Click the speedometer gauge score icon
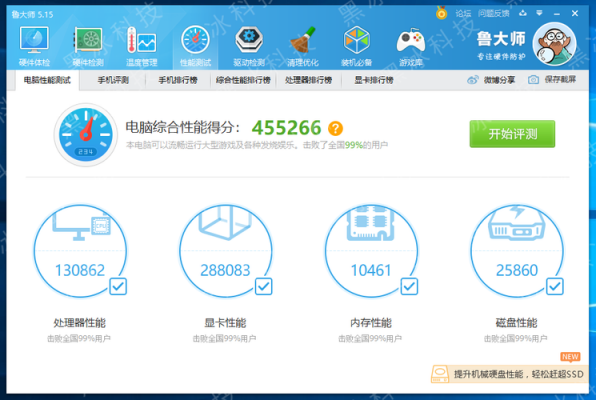 pyautogui.click(x=86, y=135)
